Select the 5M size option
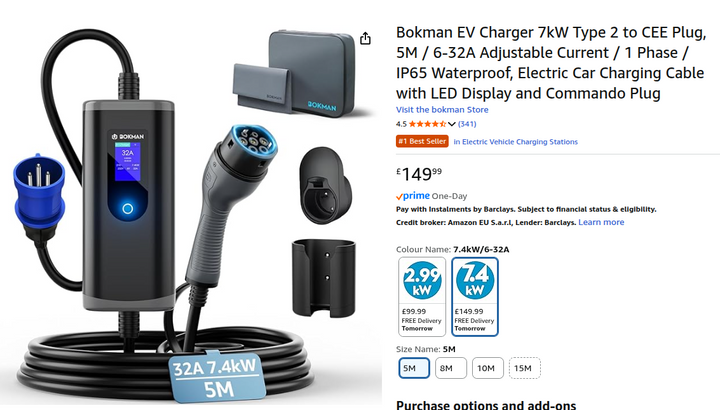Image resolution: width=720 pixels, height=410 pixels. (414, 368)
